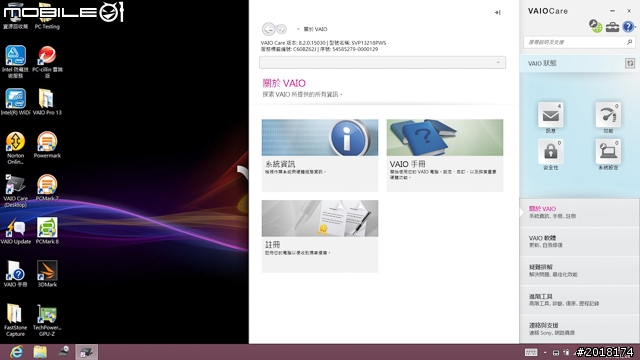Go back using the round back arrow
This screenshot has height=360, width=640.
269,29
